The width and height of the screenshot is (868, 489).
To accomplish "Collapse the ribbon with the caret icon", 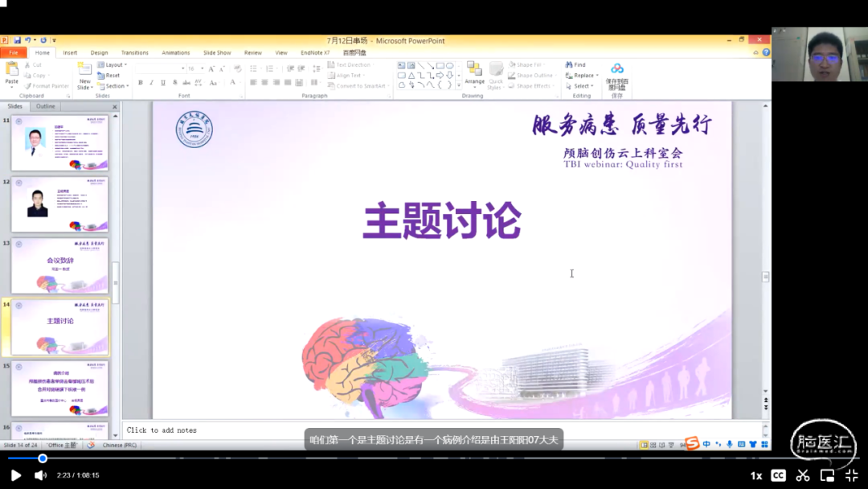I will [755, 52].
